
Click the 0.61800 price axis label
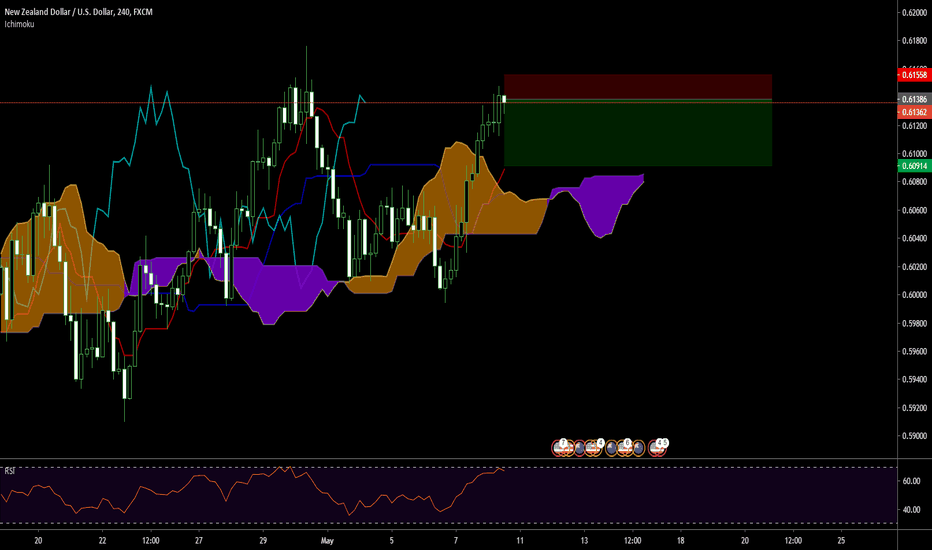point(914,41)
